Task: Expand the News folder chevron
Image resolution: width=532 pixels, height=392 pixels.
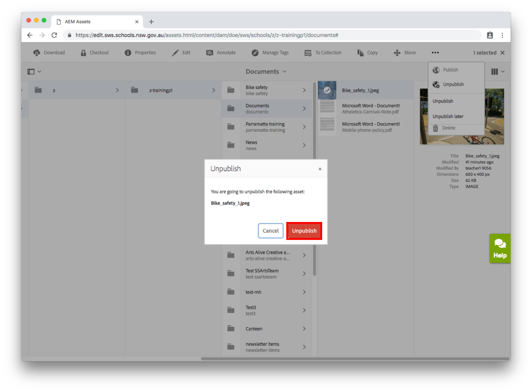Action: pyautogui.click(x=304, y=145)
